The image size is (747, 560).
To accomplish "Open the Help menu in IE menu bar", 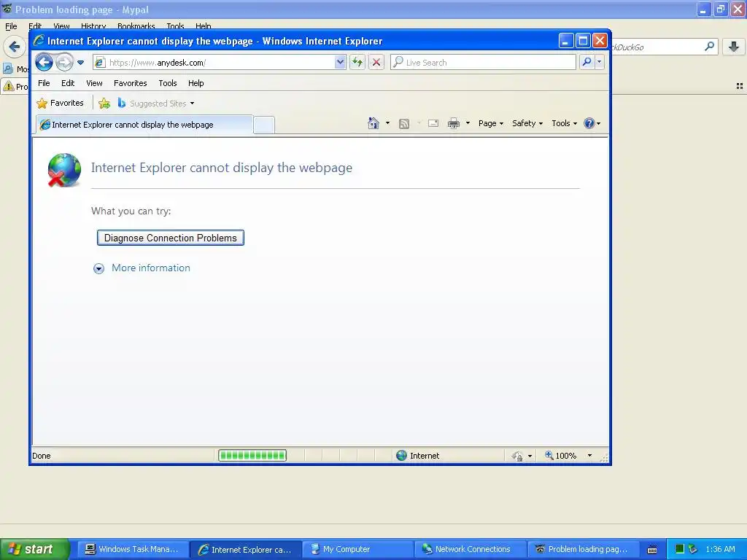I will 196,83.
